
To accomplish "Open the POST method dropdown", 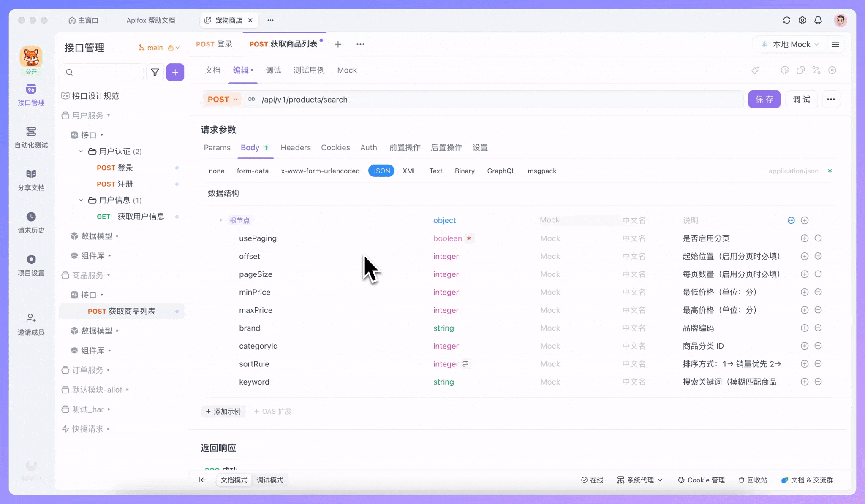I will coord(222,99).
